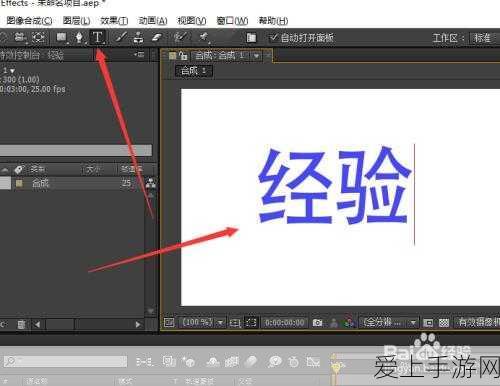The image size is (500, 386).
Task: Open the 窗口(W) menu
Action: (x=232, y=21)
